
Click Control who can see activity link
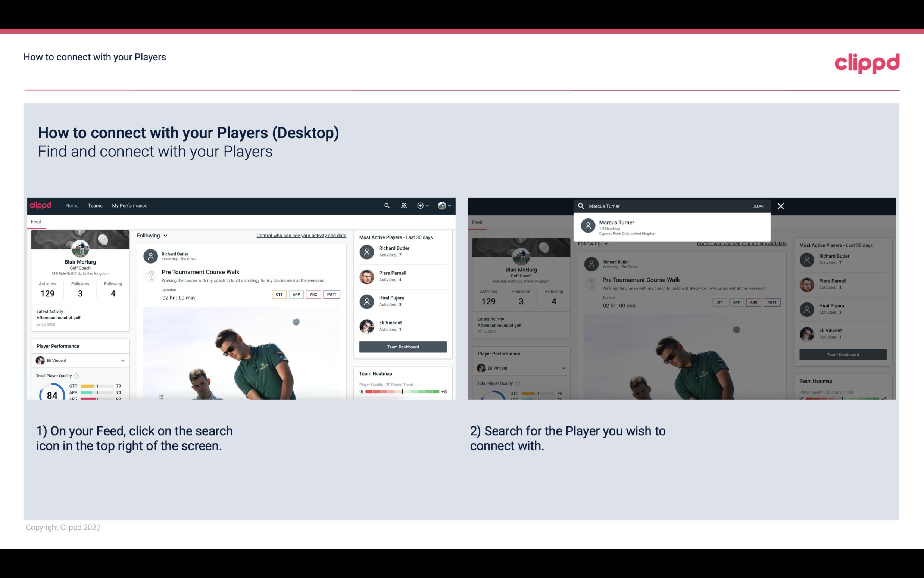click(x=301, y=236)
